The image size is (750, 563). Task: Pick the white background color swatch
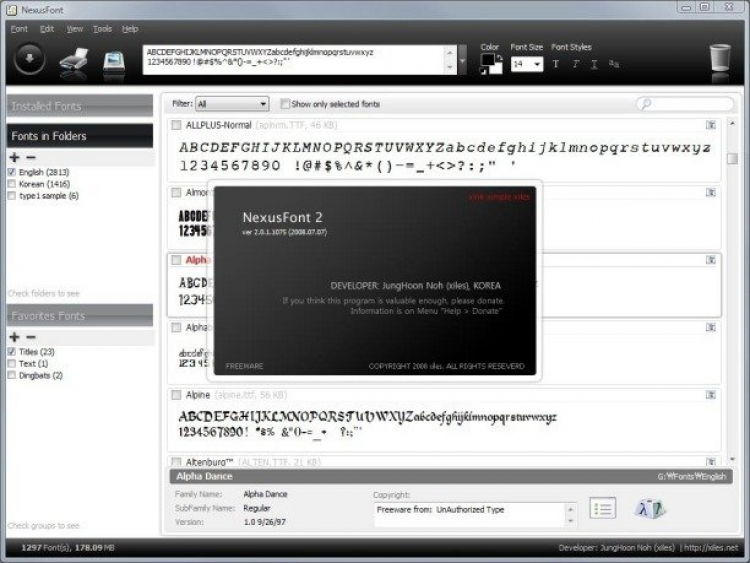coord(497,69)
